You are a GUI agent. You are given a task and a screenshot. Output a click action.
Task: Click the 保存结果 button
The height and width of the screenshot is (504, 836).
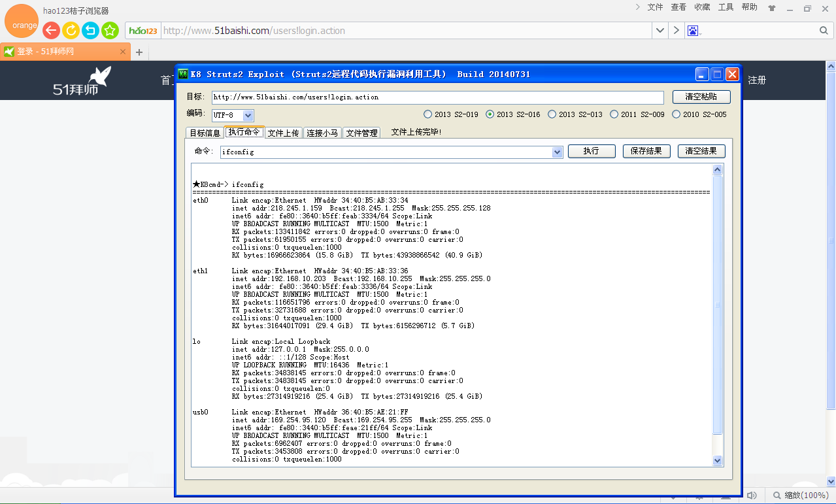coord(646,151)
